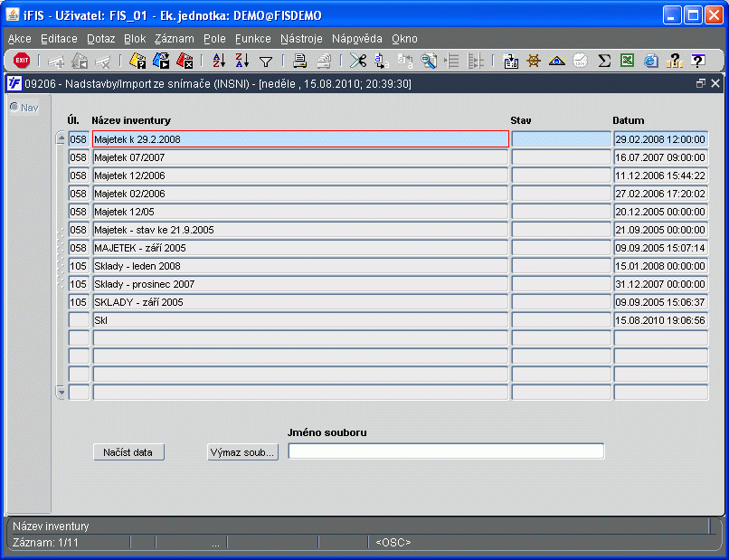Click the question mark hierarchy help icon
729x560 pixels.
[674, 61]
